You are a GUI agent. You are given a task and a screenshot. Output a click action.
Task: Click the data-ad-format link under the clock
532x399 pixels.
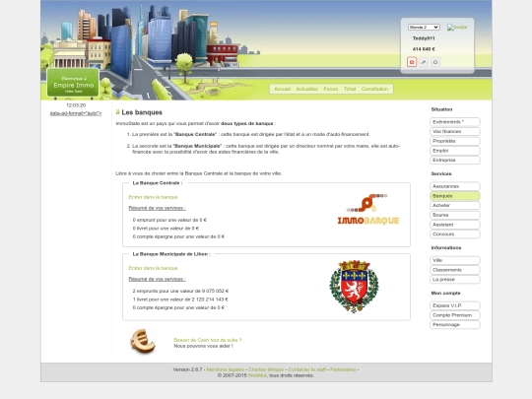[76, 113]
